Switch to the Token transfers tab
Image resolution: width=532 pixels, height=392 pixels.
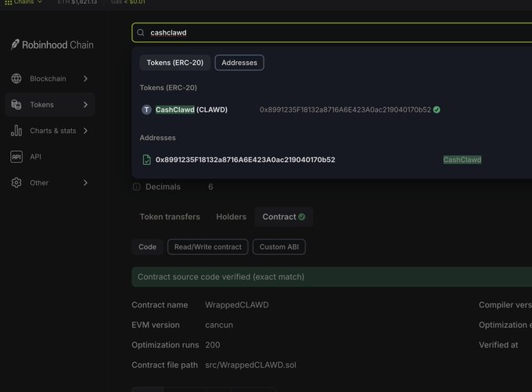pos(170,217)
